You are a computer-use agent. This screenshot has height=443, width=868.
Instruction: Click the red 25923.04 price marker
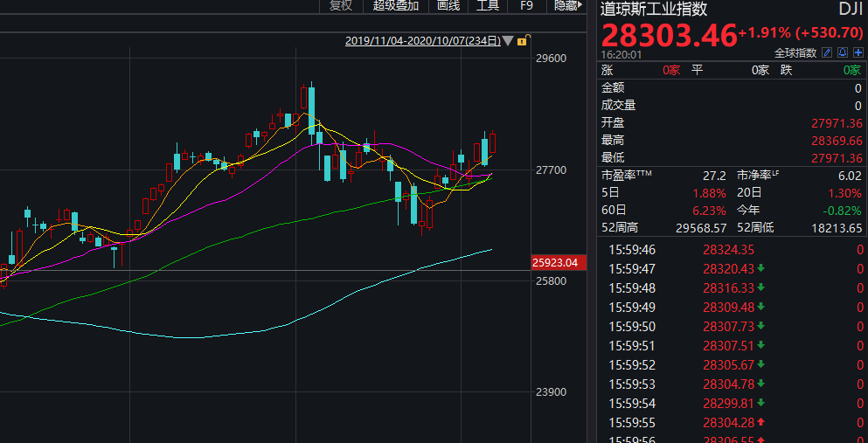(x=555, y=262)
